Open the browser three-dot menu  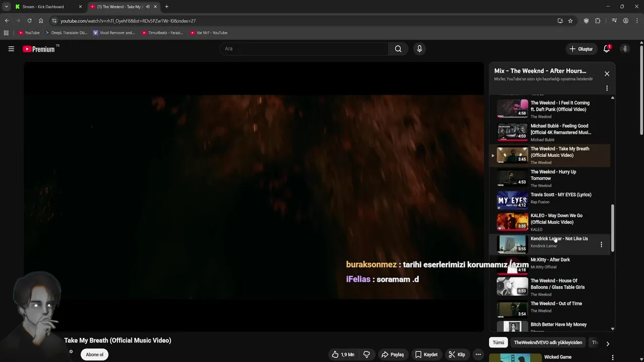(637, 21)
